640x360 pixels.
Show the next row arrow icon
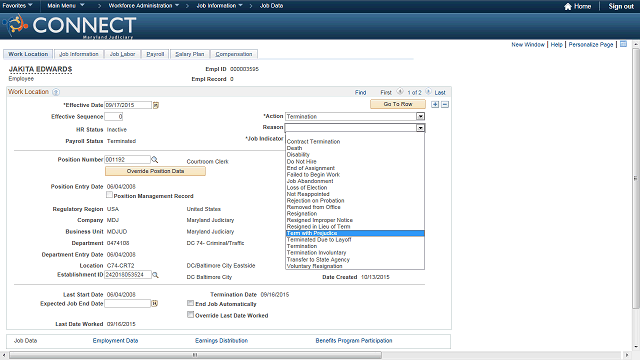[x=428, y=92]
